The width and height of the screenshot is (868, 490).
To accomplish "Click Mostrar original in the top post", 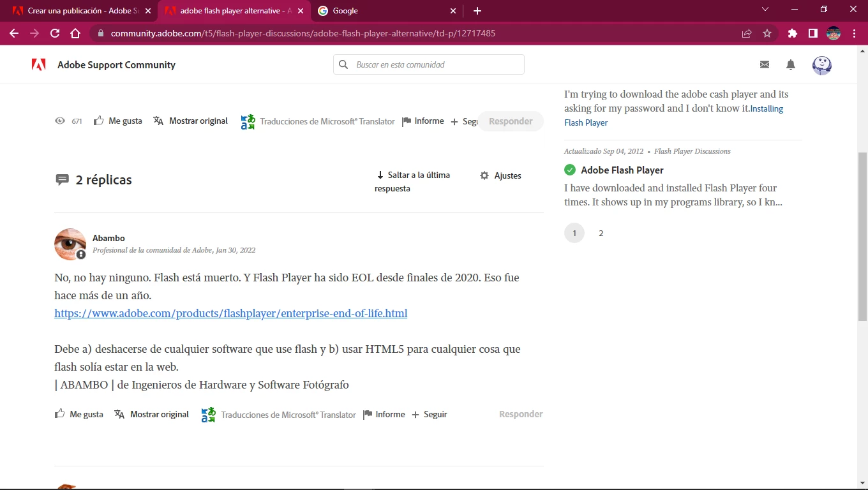I will pyautogui.click(x=198, y=121).
